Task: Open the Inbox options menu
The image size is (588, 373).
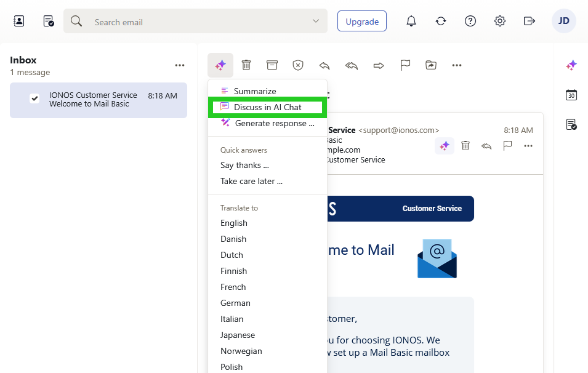Action: click(179, 65)
